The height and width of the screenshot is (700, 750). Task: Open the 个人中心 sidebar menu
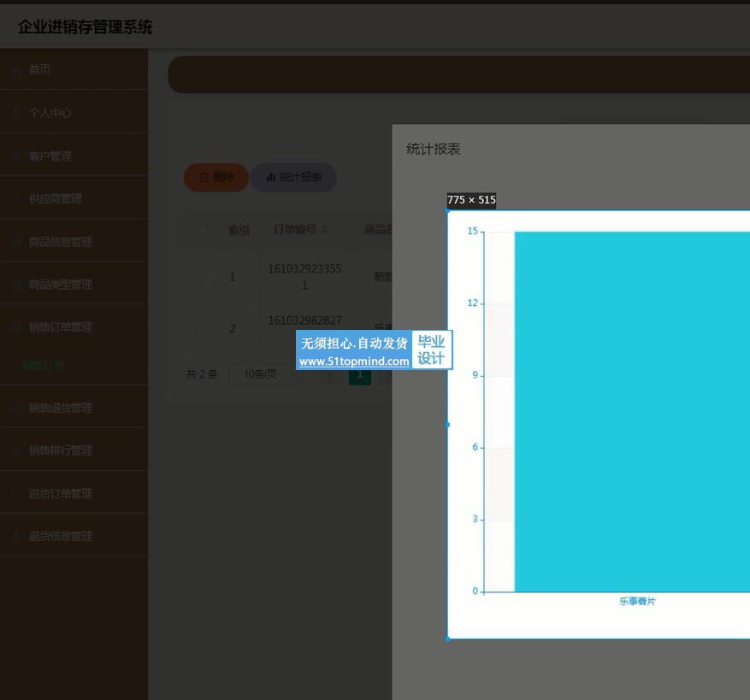click(x=74, y=113)
